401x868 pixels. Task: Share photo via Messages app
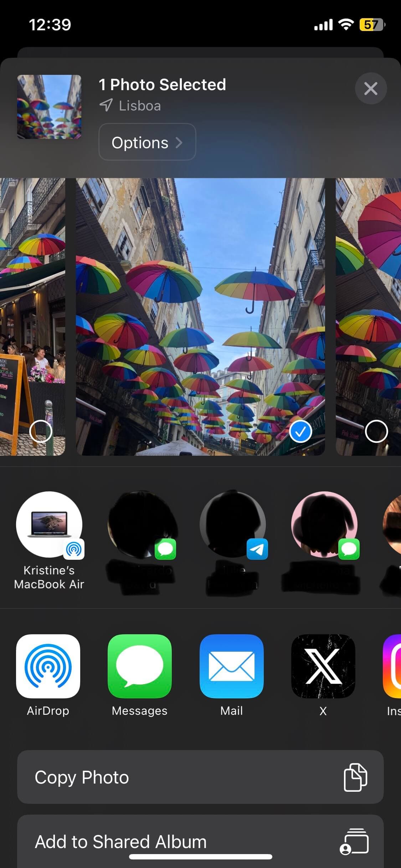139,666
